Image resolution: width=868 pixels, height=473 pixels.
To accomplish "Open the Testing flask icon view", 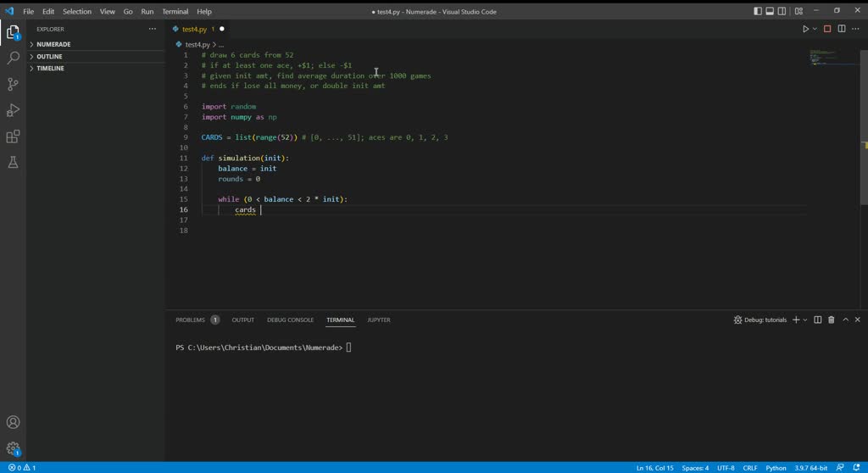I will [13, 163].
